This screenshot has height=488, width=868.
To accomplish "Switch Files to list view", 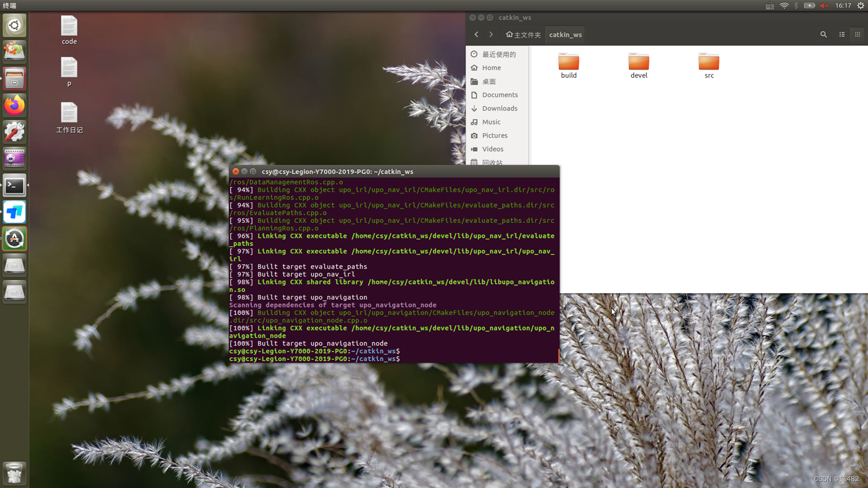I will (842, 35).
